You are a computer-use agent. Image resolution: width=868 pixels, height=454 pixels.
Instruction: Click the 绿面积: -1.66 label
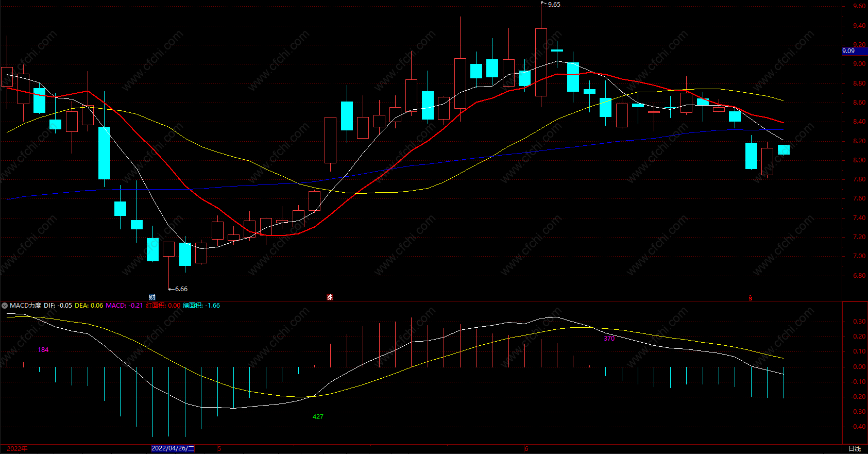(201, 306)
